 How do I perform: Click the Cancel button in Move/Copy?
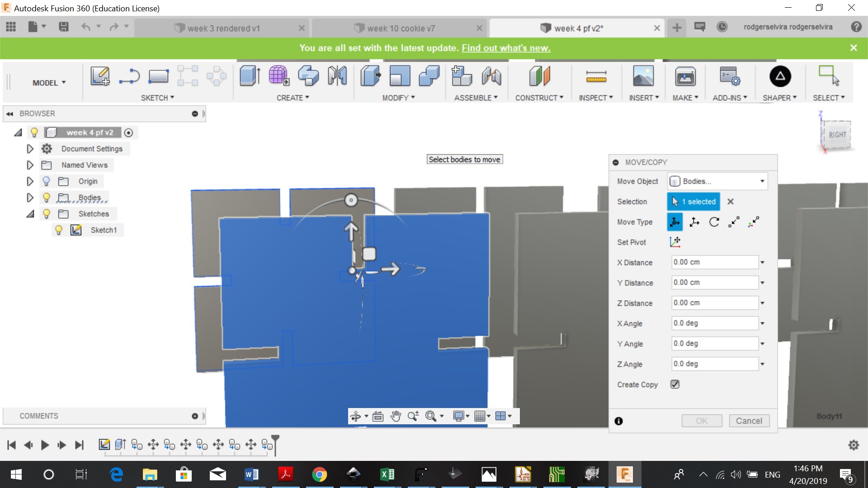click(x=749, y=421)
